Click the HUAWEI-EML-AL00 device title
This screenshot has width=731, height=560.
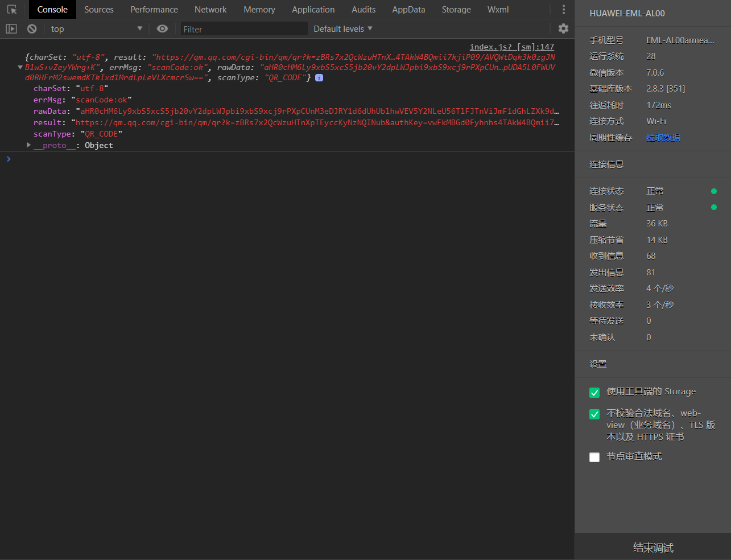(627, 13)
